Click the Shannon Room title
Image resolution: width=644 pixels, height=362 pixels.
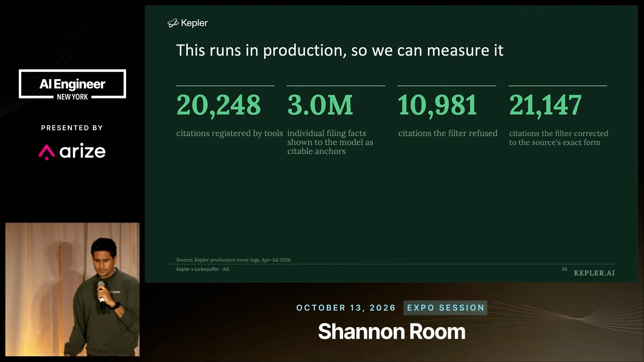tap(392, 331)
